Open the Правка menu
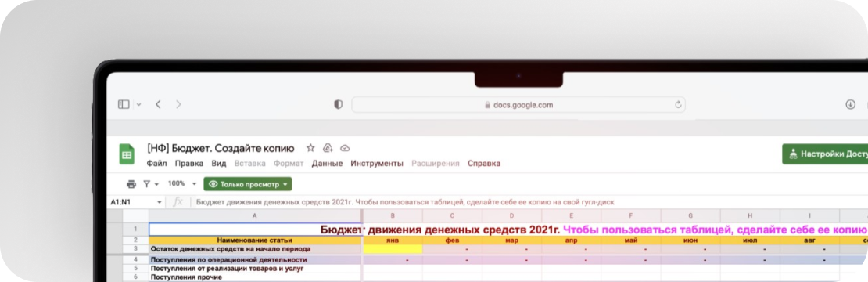868x282 pixels. 188,164
